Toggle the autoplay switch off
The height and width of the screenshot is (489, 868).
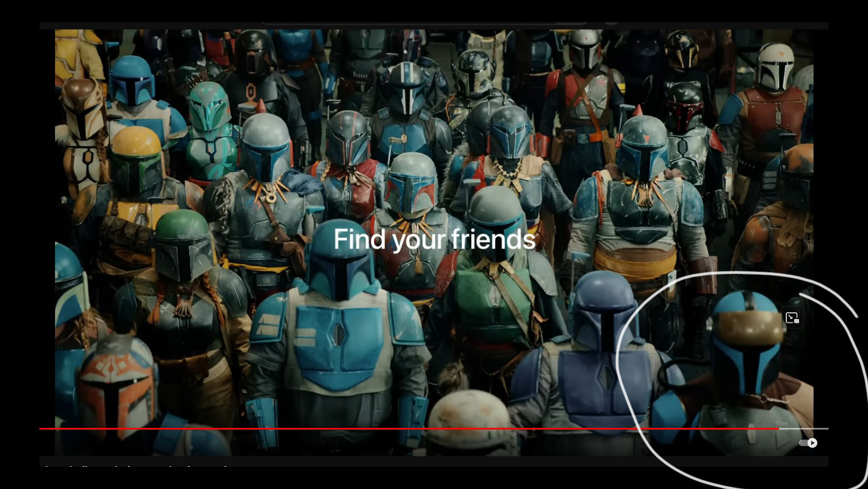coord(808,443)
